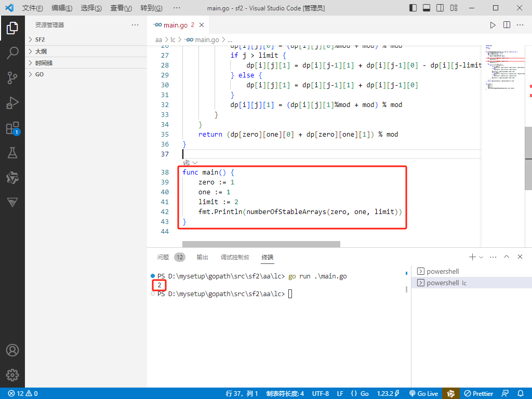532x399 pixels.
Task: Click the editor horizontal scrollbar
Action: pyautogui.click(x=261, y=244)
